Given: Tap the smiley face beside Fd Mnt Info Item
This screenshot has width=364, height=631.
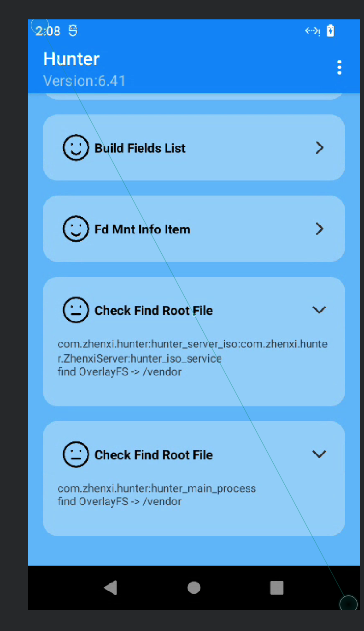Looking at the screenshot, I should [76, 229].
